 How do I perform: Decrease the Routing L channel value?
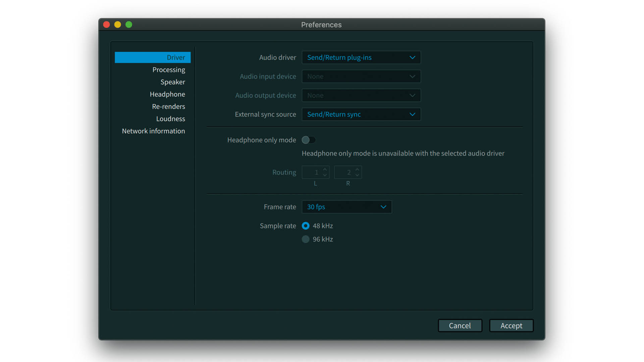pos(325,175)
